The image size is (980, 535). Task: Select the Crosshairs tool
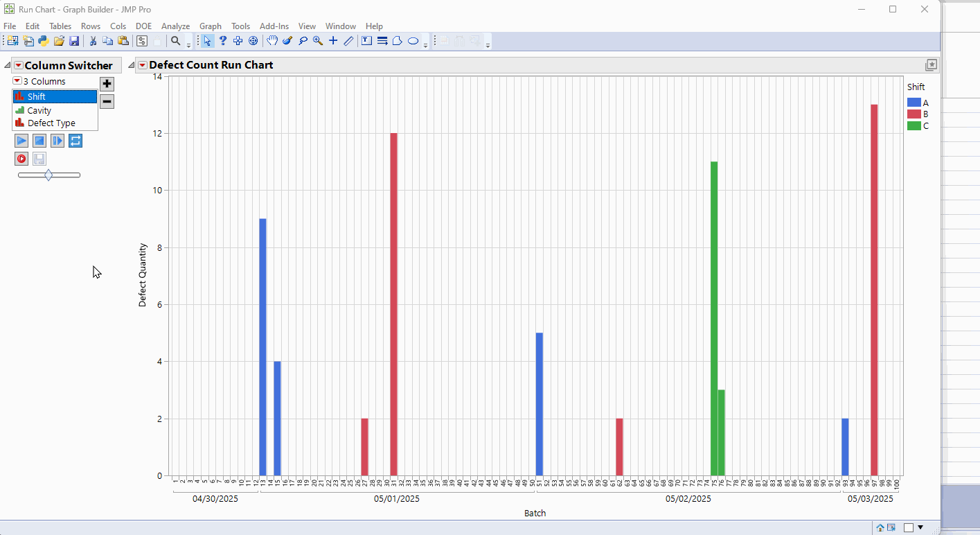click(332, 41)
